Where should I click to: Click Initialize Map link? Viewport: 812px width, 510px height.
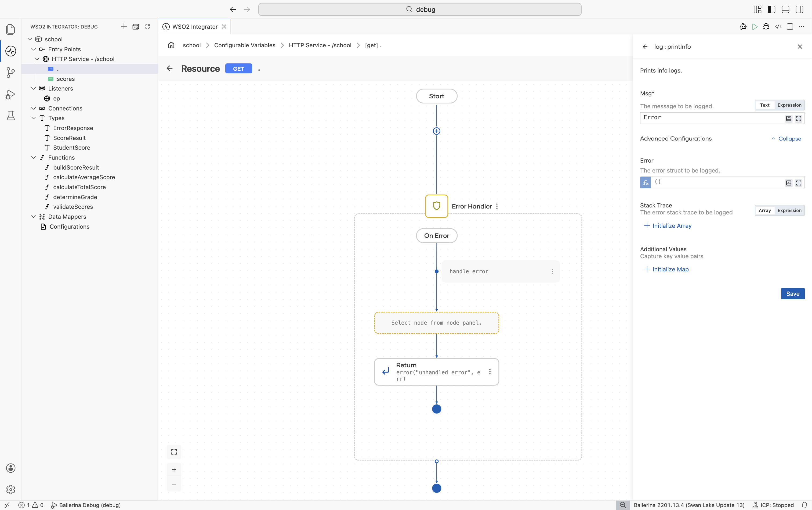[666, 269]
